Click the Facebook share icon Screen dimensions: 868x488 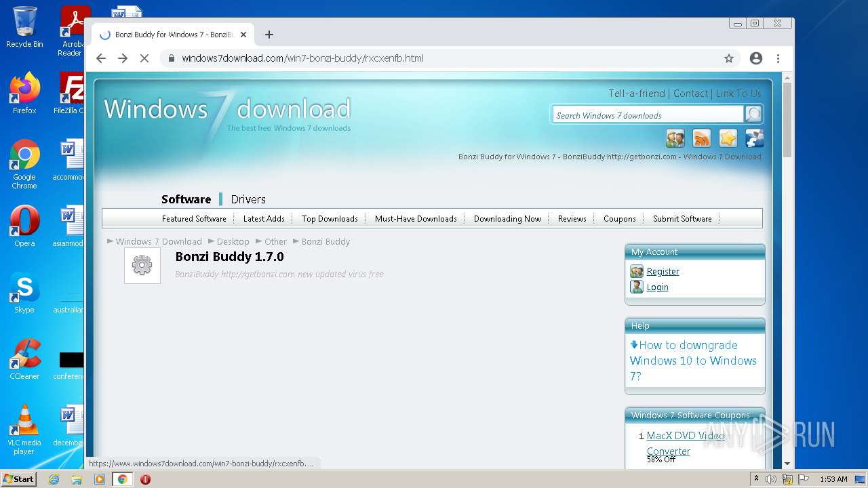[x=755, y=138]
